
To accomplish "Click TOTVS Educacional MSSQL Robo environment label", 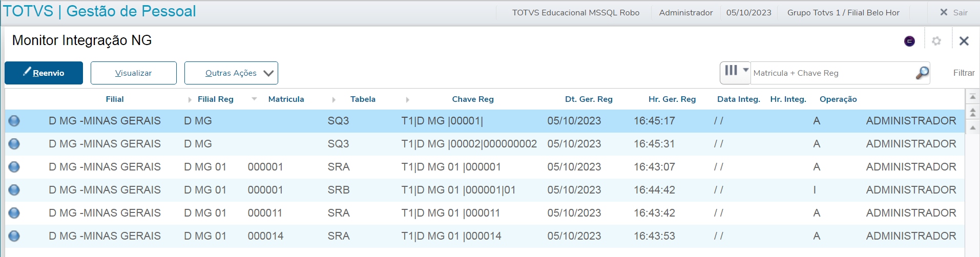I will pyautogui.click(x=576, y=12).
